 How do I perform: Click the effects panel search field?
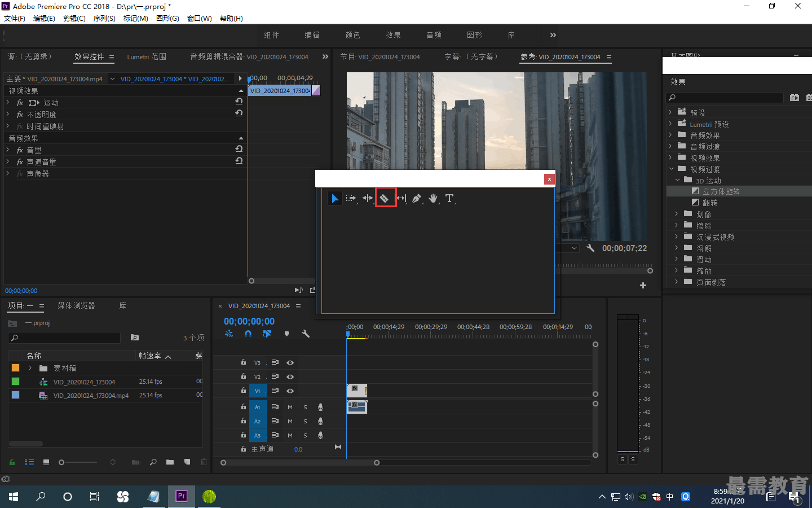coord(725,98)
